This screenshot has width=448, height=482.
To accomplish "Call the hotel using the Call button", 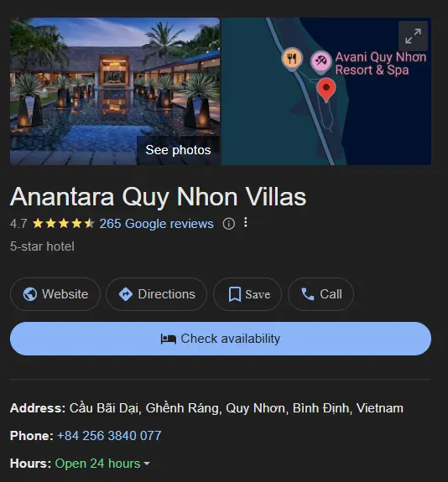I will click(321, 294).
